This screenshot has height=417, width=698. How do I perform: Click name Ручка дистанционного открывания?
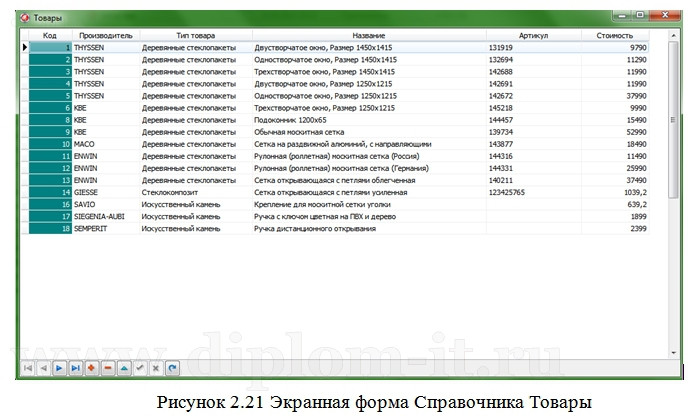(x=369, y=228)
